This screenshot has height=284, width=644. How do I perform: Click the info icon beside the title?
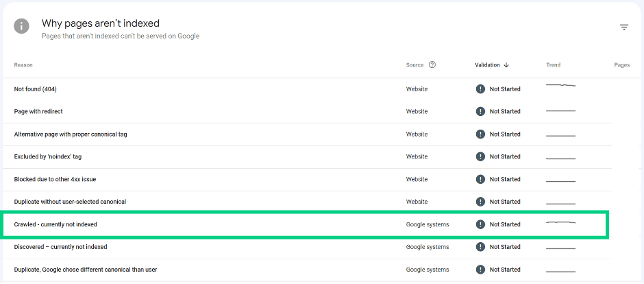(21, 26)
